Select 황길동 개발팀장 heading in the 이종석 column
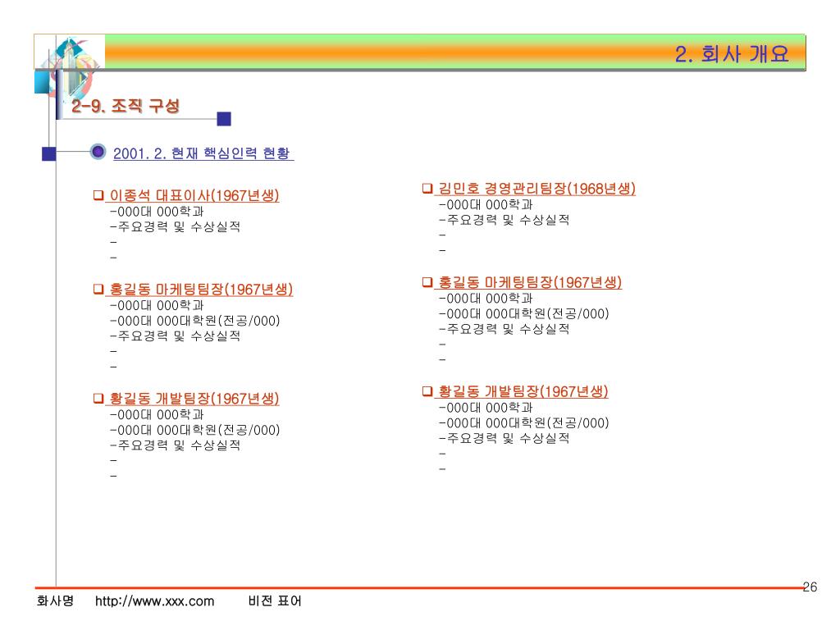 click(194, 399)
